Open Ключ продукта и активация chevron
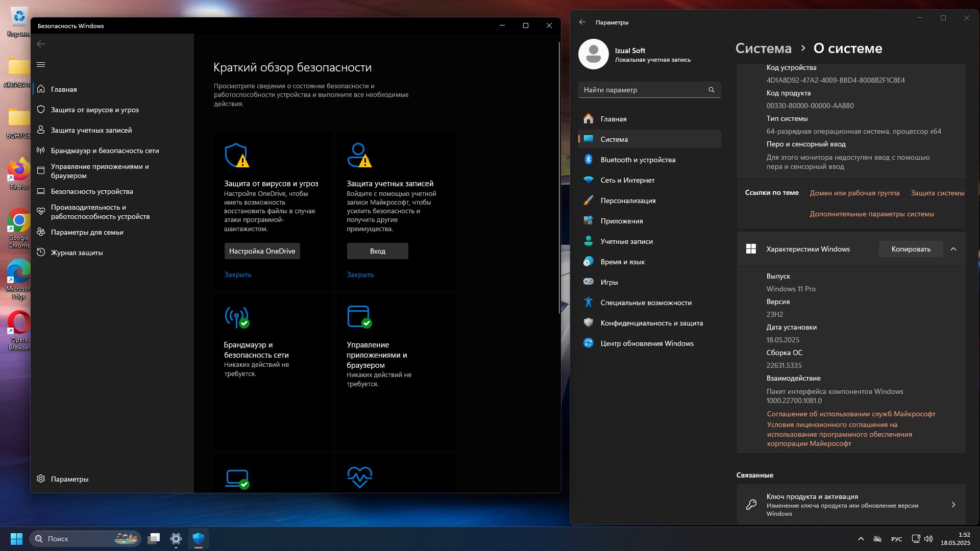This screenshot has height=551, width=980. 953,505
